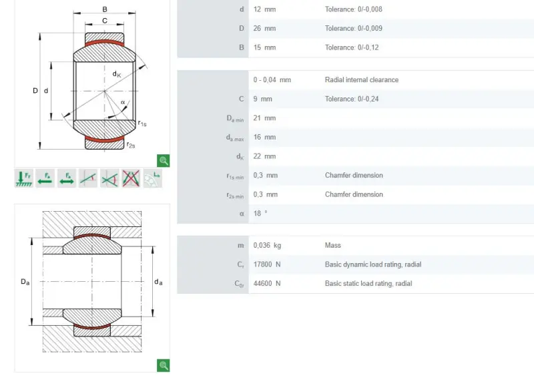
Task: Enlarge the mounting dimensions drawing
Action: tap(164, 365)
